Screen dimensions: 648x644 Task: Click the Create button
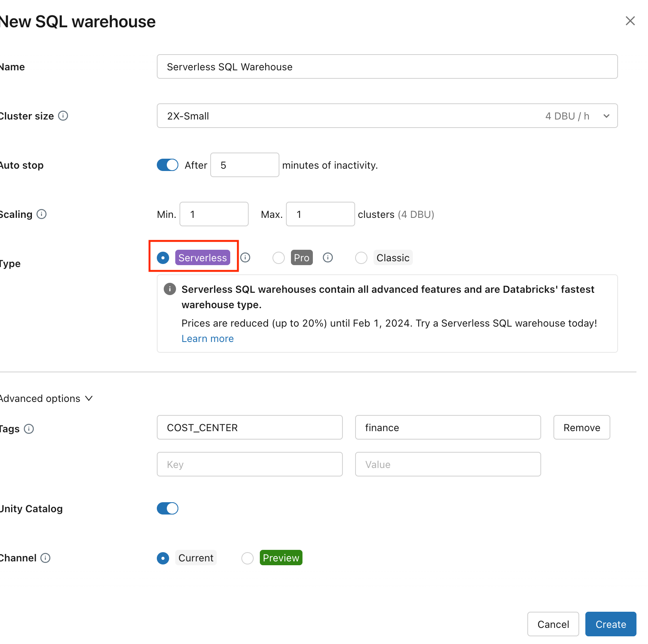tap(610, 624)
